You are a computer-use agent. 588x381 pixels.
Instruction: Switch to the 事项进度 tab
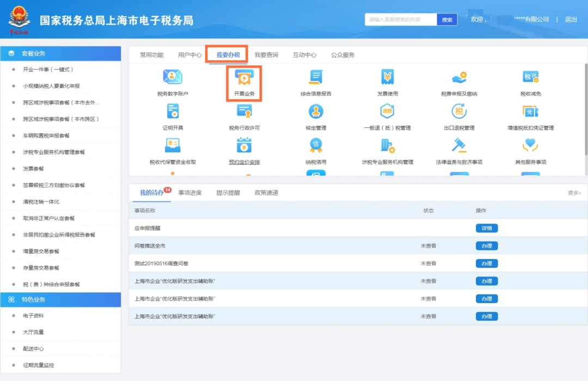click(x=189, y=193)
